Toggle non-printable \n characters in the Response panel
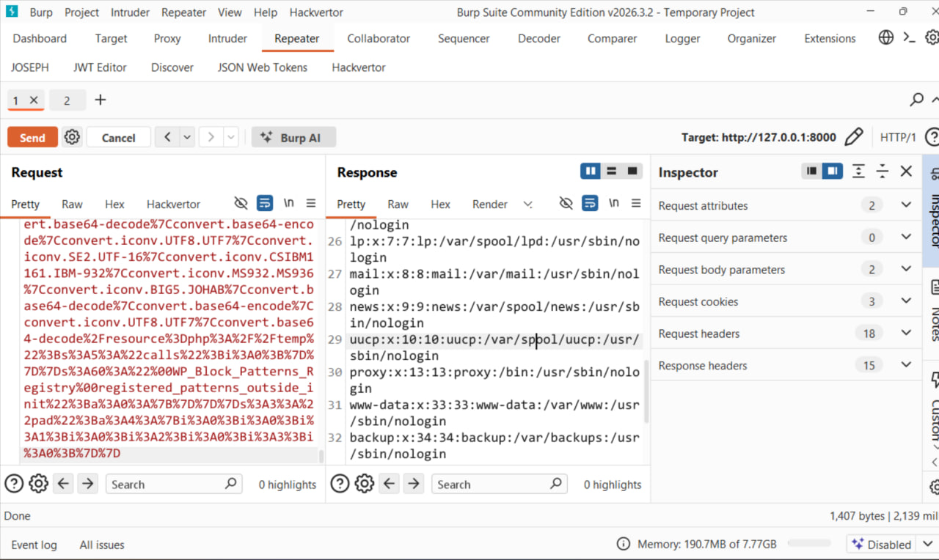This screenshot has height=560, width=939. point(614,203)
